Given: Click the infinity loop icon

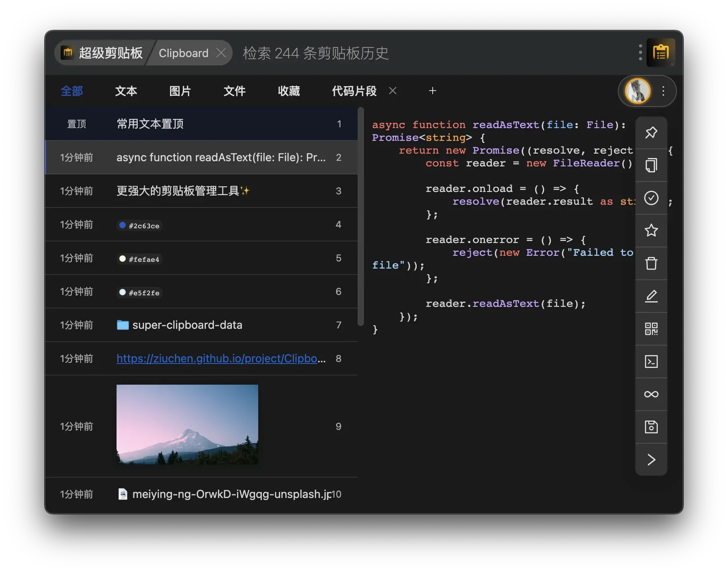Looking at the screenshot, I should tap(651, 394).
